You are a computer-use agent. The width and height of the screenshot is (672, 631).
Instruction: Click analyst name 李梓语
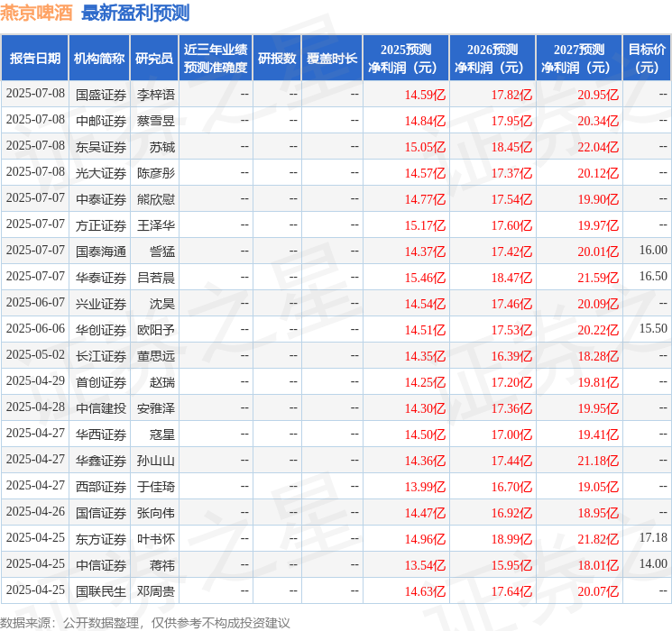[x=156, y=95]
